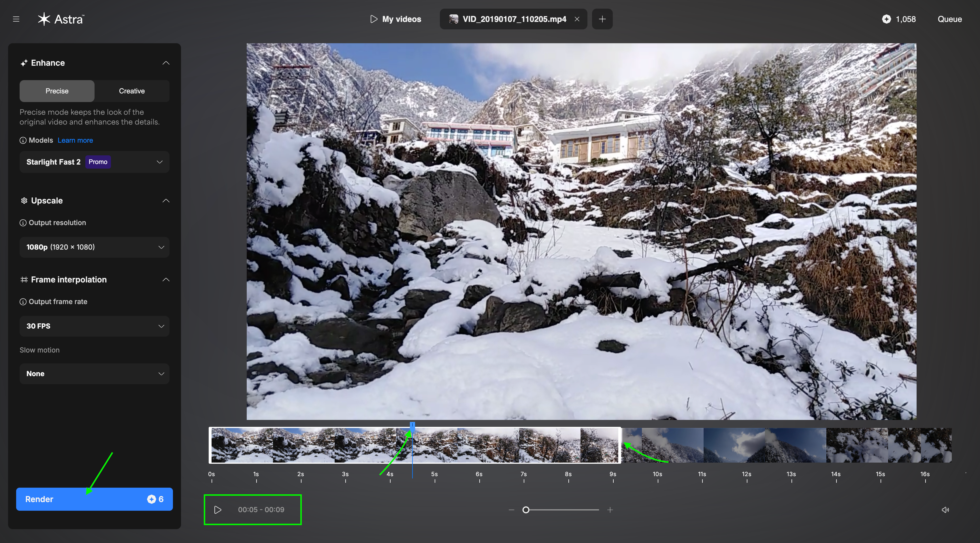This screenshot has height=543, width=980.
Task: Switch to Creative enhancement mode
Action: [x=132, y=91]
